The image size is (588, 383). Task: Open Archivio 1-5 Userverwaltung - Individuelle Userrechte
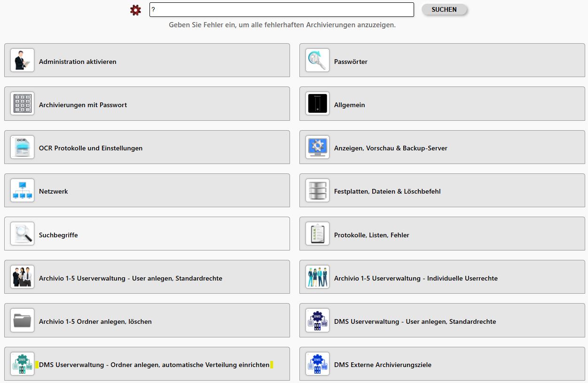[416, 278]
